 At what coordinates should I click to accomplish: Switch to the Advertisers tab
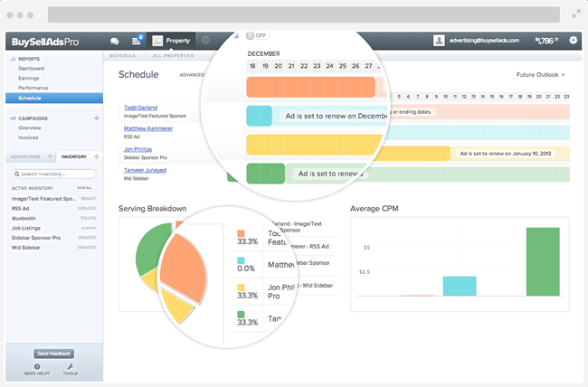click(x=26, y=156)
